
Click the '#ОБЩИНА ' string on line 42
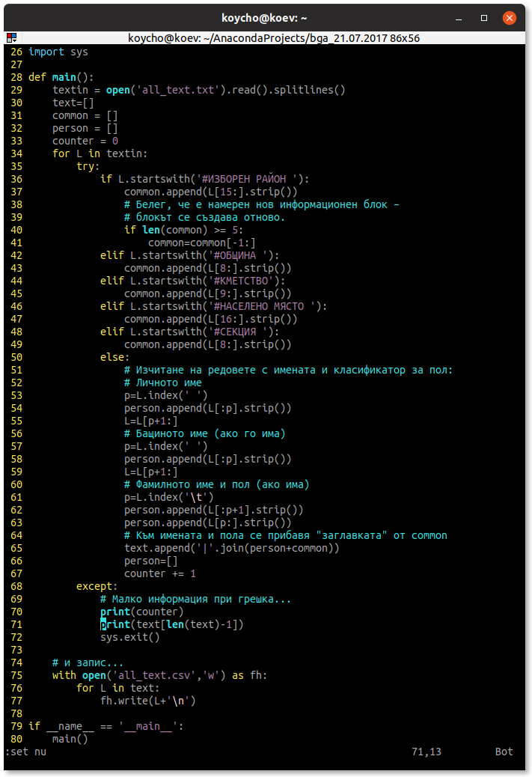(238, 256)
